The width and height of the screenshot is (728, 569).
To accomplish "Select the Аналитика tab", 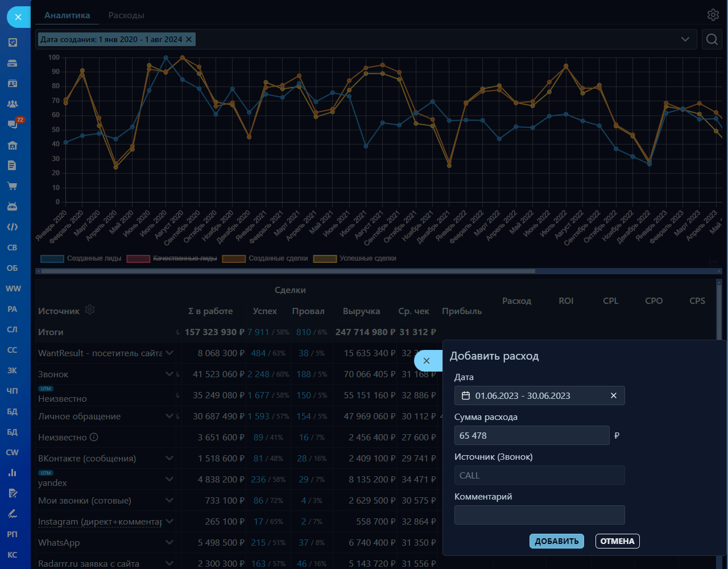I will coord(67,15).
